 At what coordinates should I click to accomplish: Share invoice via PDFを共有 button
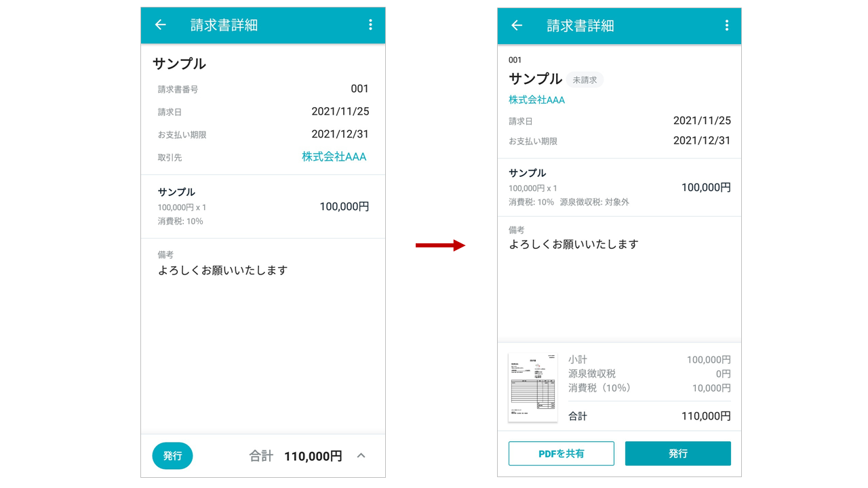point(561,453)
